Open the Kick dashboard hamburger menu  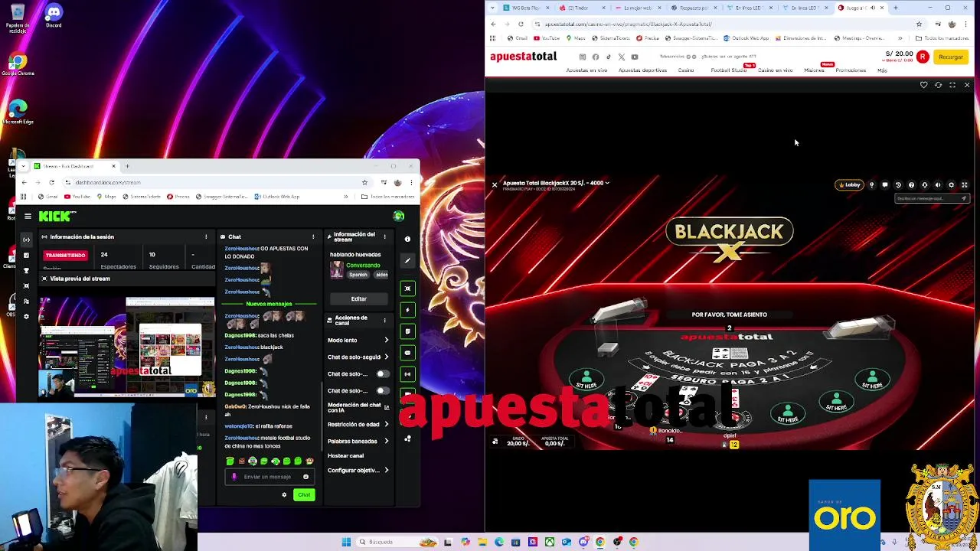(28, 217)
